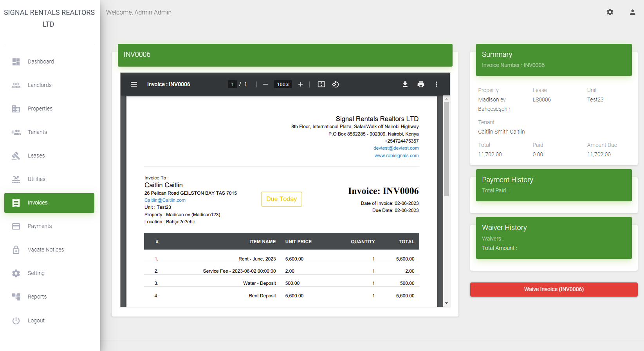644x351 pixels.
Task: Click the PDF page number field
Action: (233, 84)
